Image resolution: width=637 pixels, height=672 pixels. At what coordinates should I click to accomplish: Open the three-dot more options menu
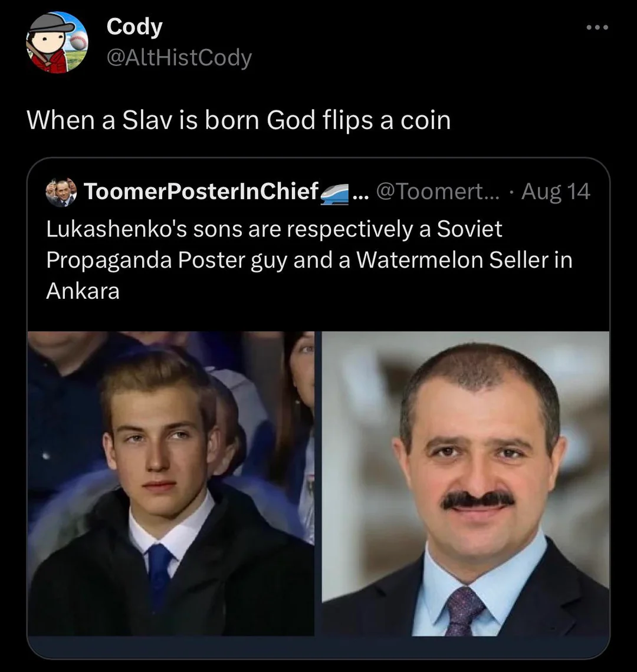click(593, 28)
